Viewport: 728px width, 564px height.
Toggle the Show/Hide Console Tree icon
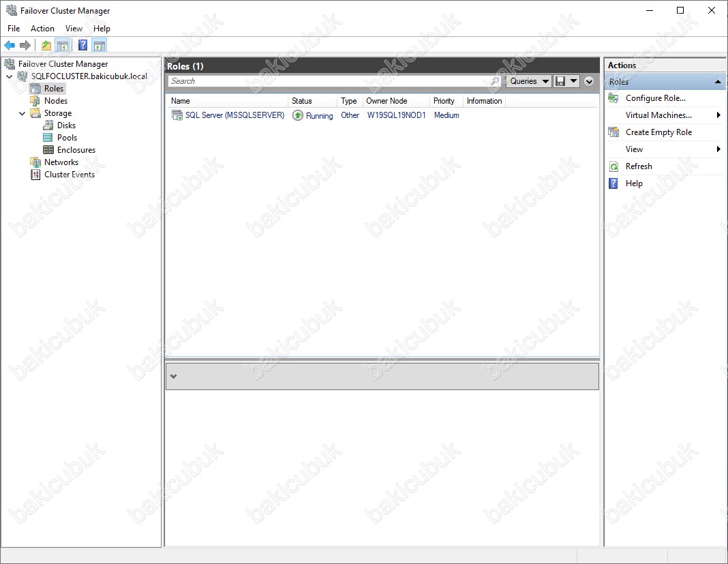pos(62,45)
